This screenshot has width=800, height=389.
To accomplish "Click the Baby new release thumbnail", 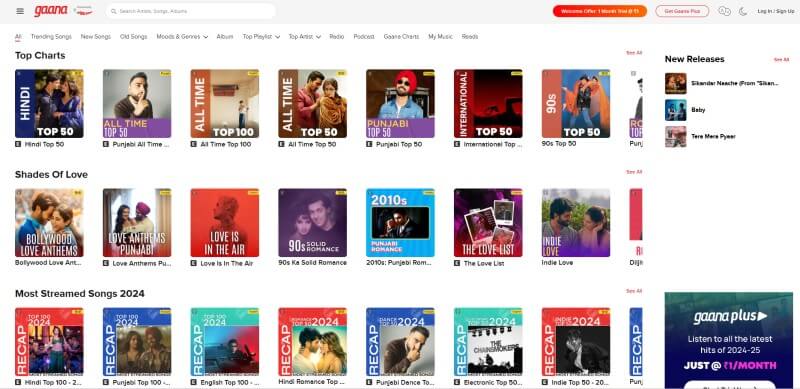I will coord(676,110).
